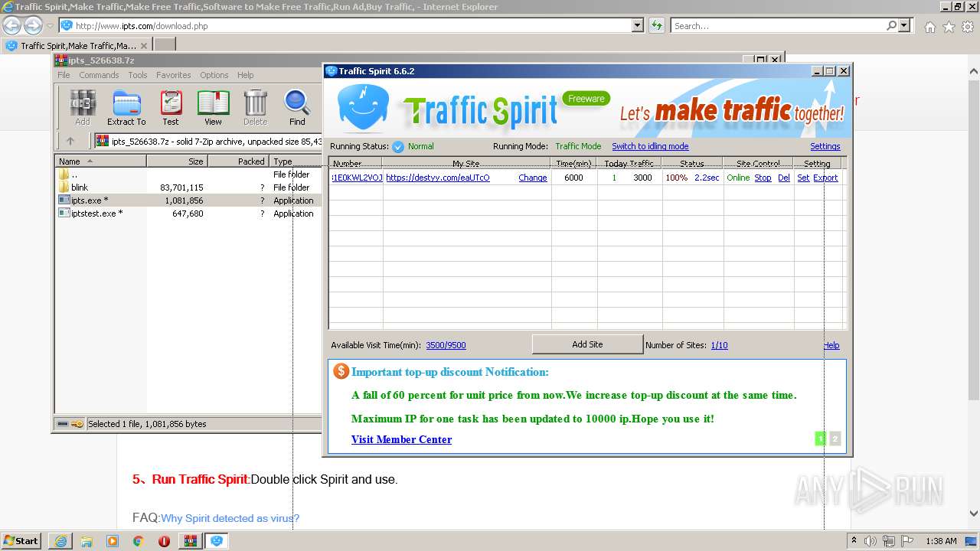Click the WinRAR status bar key icon
This screenshot has width=980, height=551.
click(77, 424)
